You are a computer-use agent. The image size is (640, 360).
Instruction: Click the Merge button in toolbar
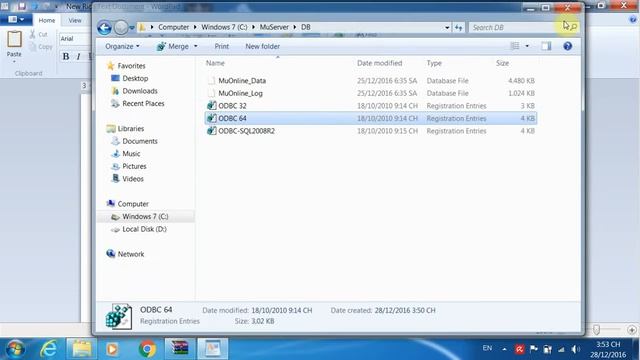point(173,46)
